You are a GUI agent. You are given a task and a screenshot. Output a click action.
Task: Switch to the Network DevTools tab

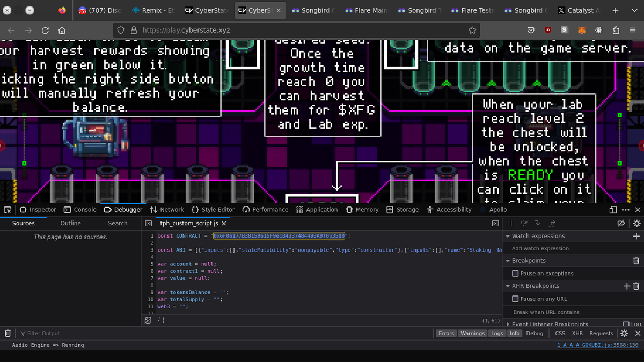tap(167, 210)
